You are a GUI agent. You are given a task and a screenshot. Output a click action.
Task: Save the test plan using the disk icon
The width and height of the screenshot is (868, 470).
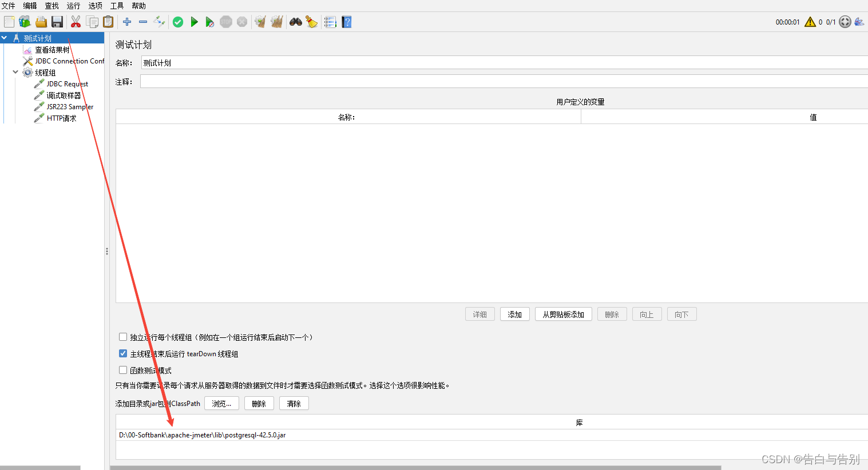[x=57, y=21]
